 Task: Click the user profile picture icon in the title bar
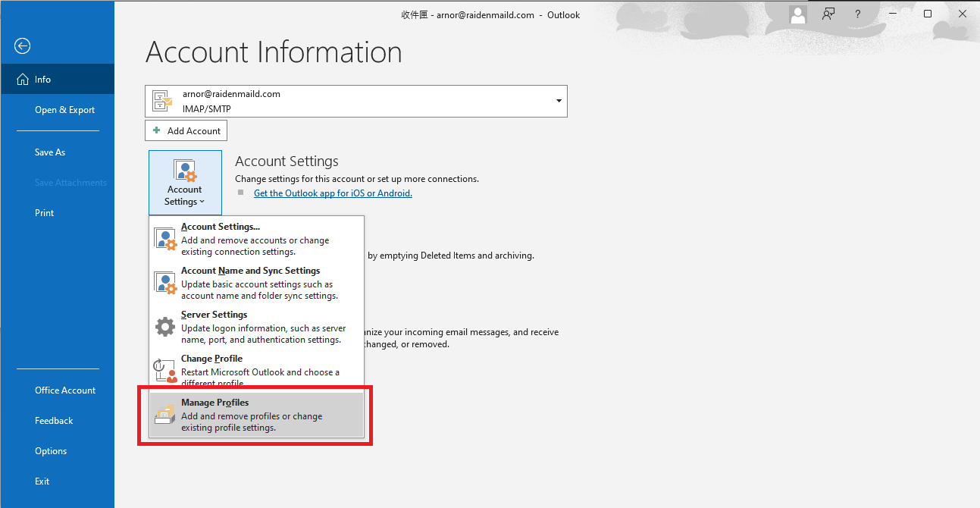coord(797,14)
